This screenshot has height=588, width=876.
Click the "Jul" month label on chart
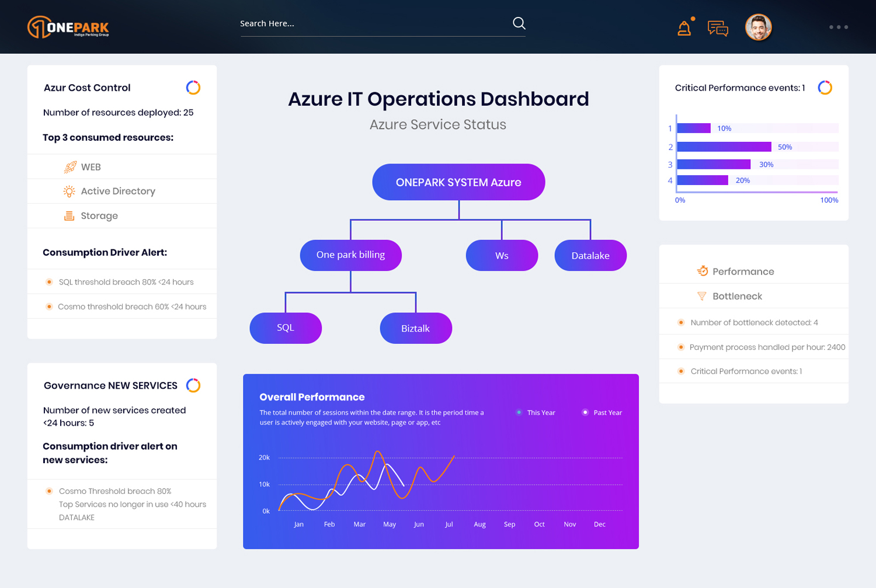(x=449, y=524)
